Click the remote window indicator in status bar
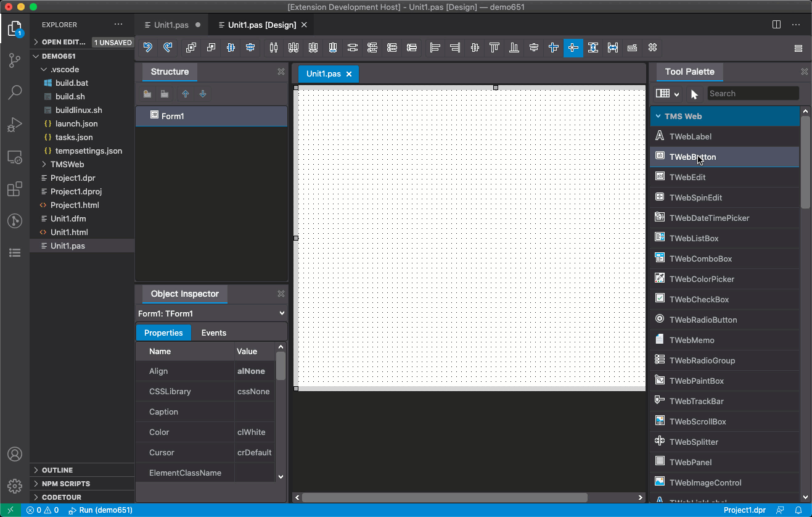The height and width of the screenshot is (517, 812). 10,510
